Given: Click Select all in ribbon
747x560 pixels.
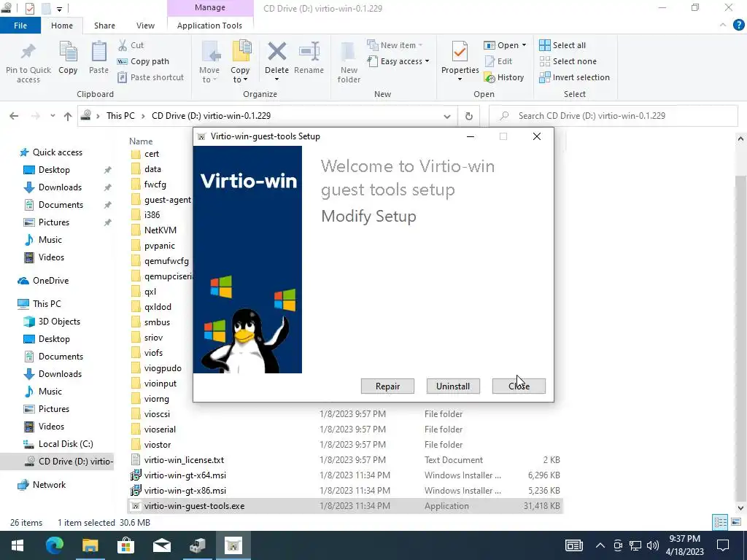Looking at the screenshot, I should pyautogui.click(x=562, y=45).
